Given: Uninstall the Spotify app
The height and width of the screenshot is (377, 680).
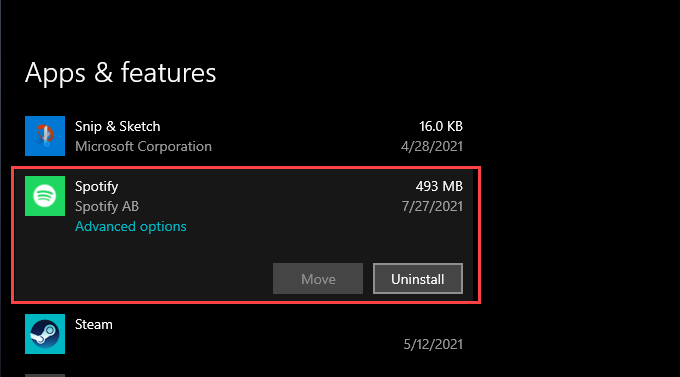Looking at the screenshot, I should click(x=418, y=279).
